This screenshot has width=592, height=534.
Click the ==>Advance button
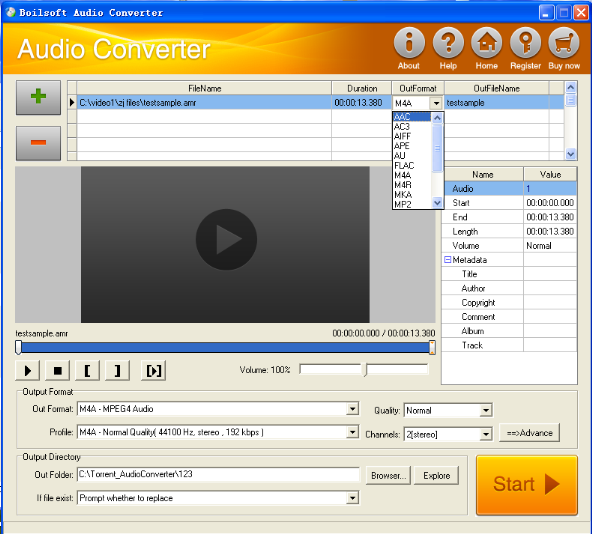click(x=529, y=433)
